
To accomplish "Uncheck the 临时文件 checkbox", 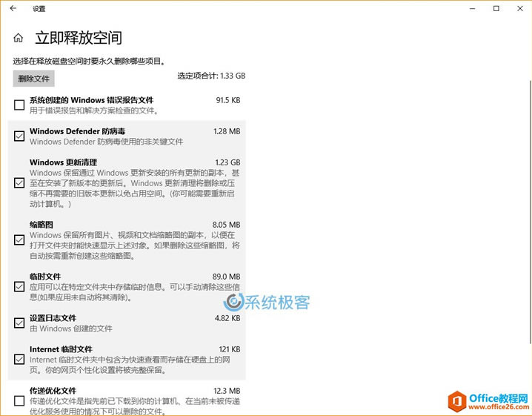I will coord(19,287).
